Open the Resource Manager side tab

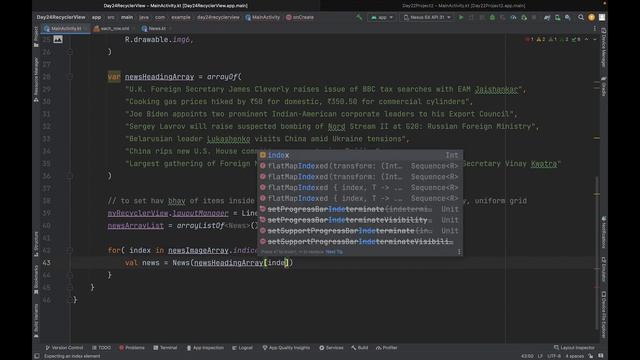click(36, 79)
